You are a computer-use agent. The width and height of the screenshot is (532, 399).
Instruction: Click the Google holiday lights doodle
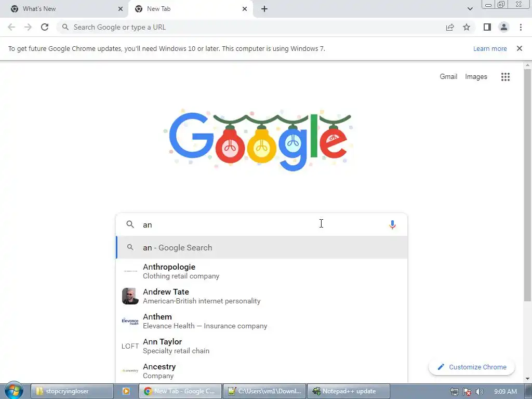[259, 140]
